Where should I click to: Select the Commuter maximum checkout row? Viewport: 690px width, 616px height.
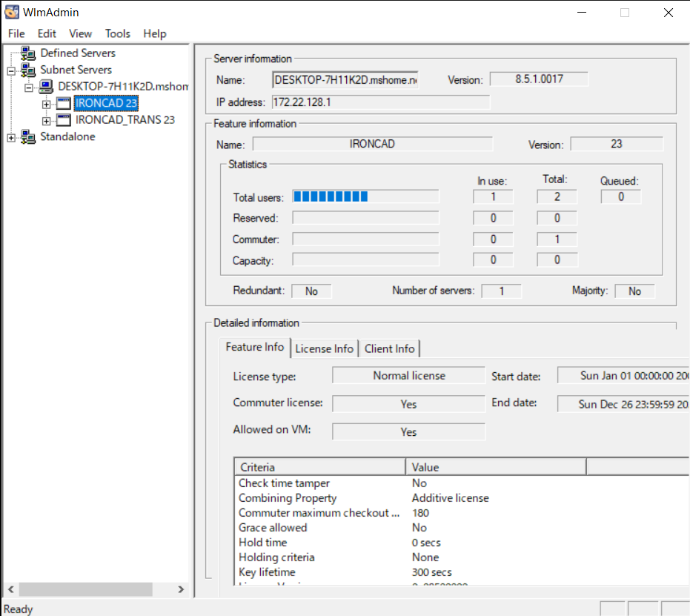[x=462, y=513]
